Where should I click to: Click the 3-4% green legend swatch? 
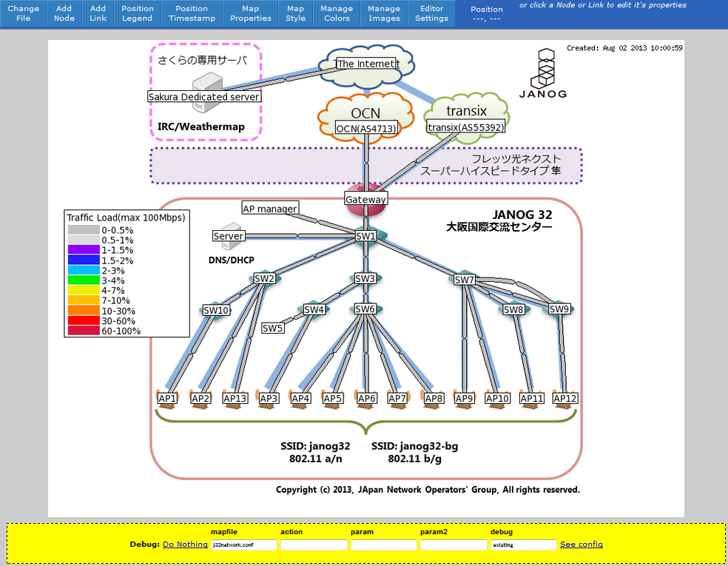[84, 280]
